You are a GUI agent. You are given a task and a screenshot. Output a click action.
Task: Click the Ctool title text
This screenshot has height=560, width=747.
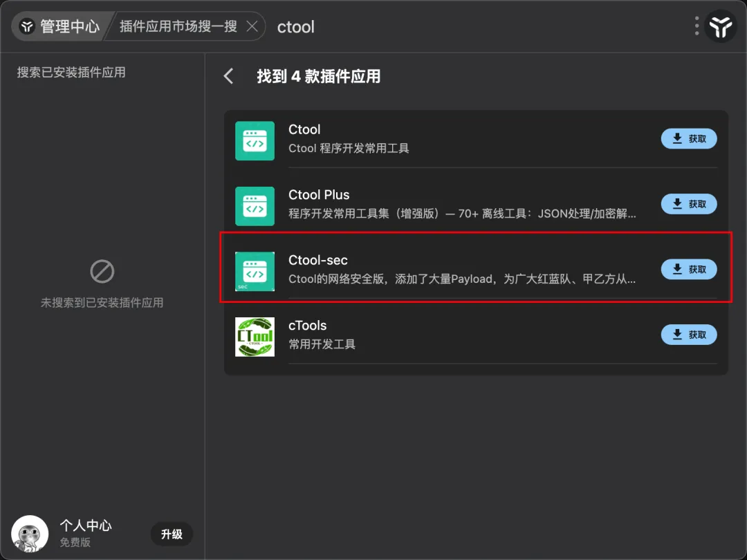pos(304,129)
